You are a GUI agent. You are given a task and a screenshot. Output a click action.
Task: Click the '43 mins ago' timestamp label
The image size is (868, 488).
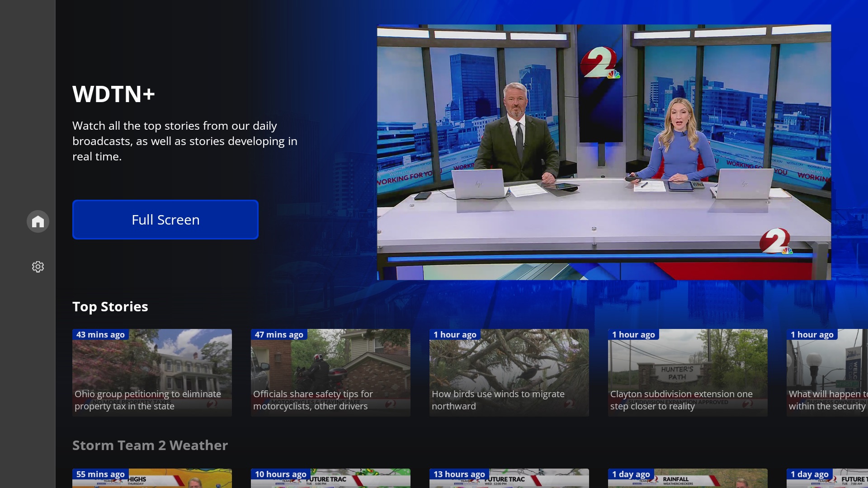point(100,334)
